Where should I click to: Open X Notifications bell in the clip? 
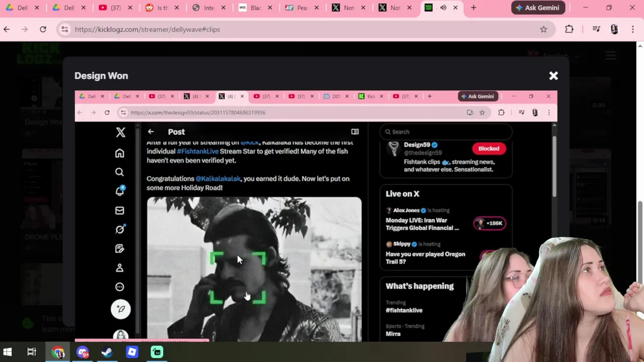[x=120, y=191]
